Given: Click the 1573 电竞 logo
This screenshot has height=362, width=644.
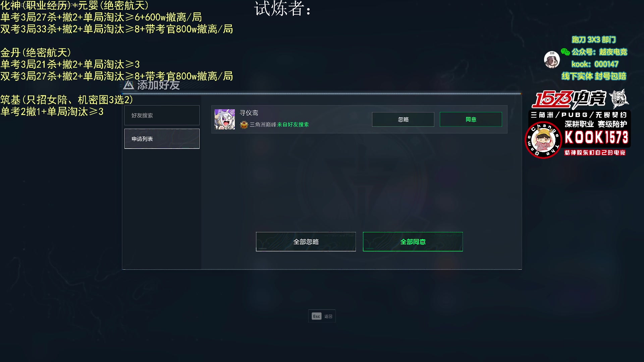Looking at the screenshot, I should 569,99.
